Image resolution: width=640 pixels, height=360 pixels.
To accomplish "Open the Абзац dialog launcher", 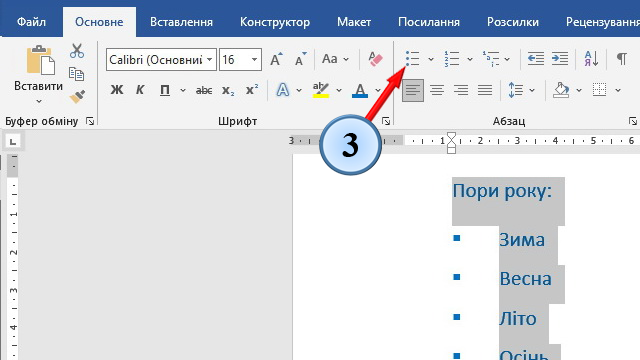I will click(633, 121).
